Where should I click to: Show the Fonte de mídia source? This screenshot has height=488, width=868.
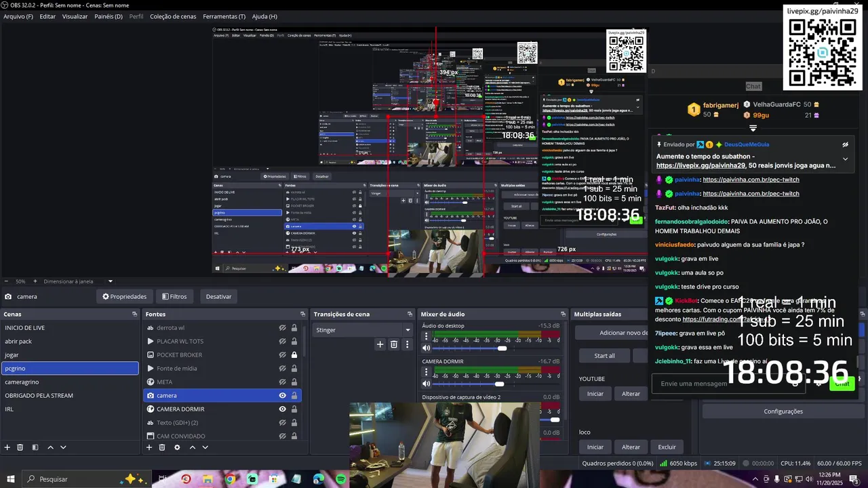pyautogui.click(x=282, y=368)
